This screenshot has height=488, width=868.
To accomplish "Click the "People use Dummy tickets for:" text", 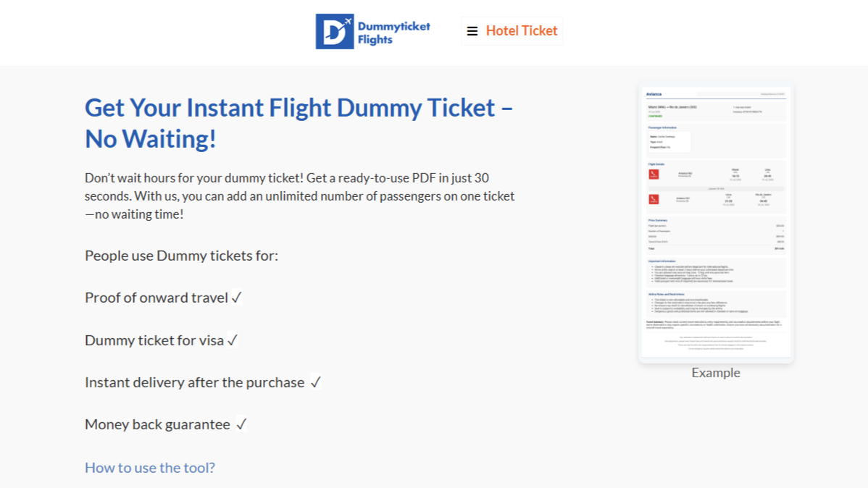I will click(181, 256).
